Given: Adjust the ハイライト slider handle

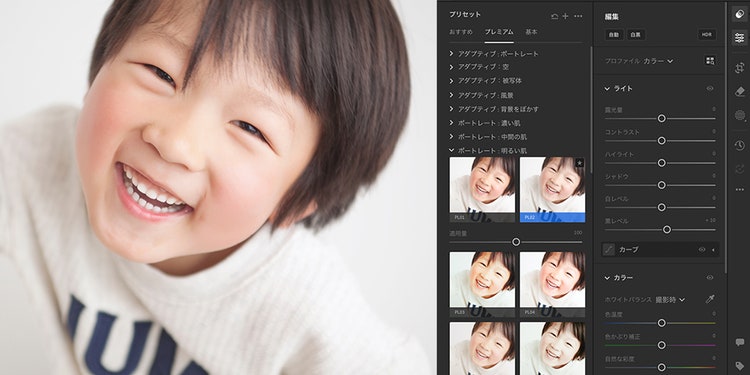Looking at the screenshot, I should [x=662, y=163].
